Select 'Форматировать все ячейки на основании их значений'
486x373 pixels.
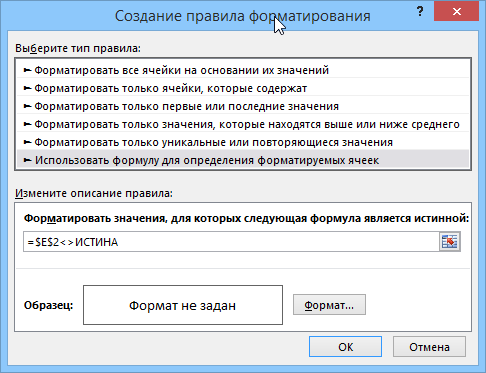(243, 70)
